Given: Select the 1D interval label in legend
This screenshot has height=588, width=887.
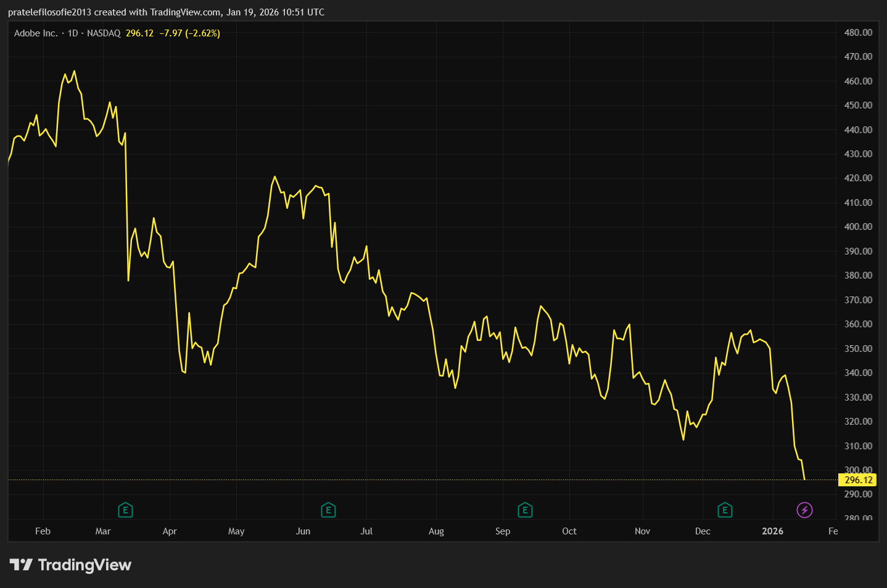Looking at the screenshot, I should [73, 33].
